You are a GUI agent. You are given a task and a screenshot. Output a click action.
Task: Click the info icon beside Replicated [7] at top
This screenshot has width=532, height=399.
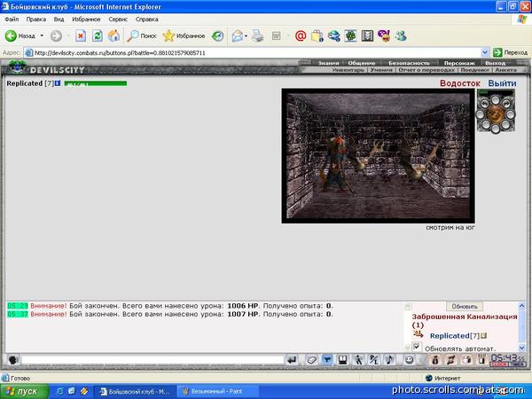point(58,83)
